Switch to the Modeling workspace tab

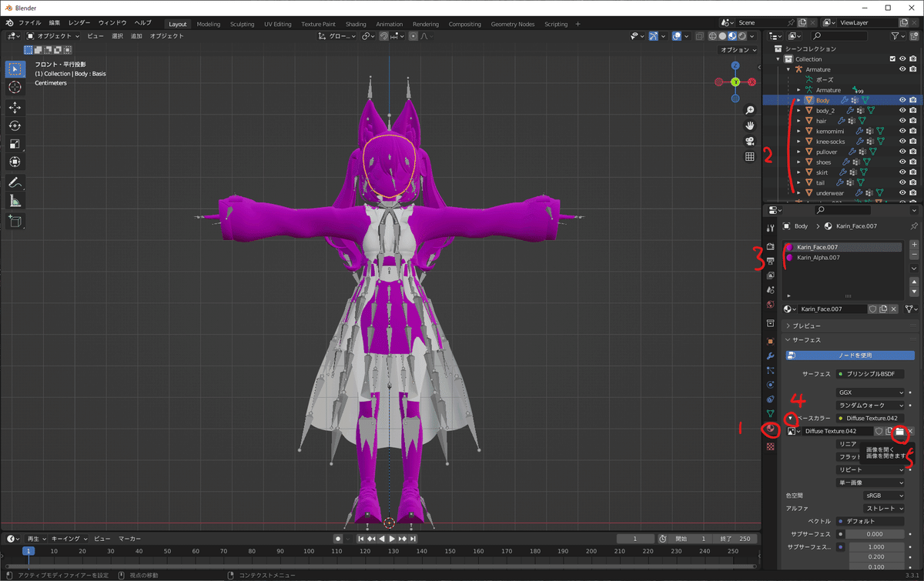point(208,24)
